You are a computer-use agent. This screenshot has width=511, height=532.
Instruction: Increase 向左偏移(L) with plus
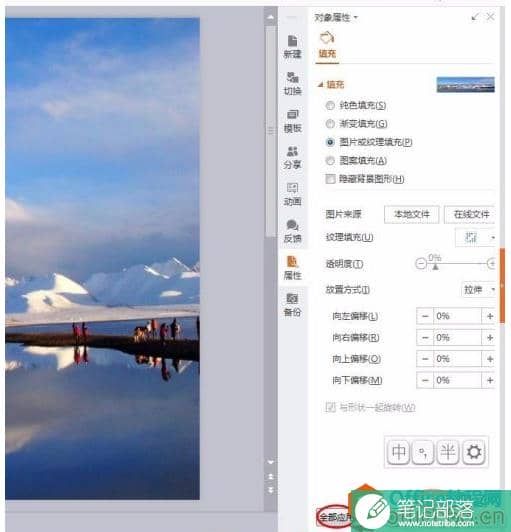click(x=489, y=316)
